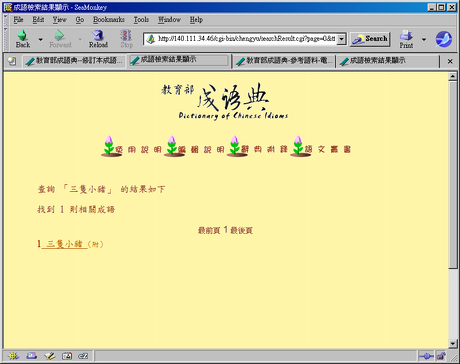Open the 使用說明 link
This screenshot has width=460, height=364.
[x=138, y=149]
